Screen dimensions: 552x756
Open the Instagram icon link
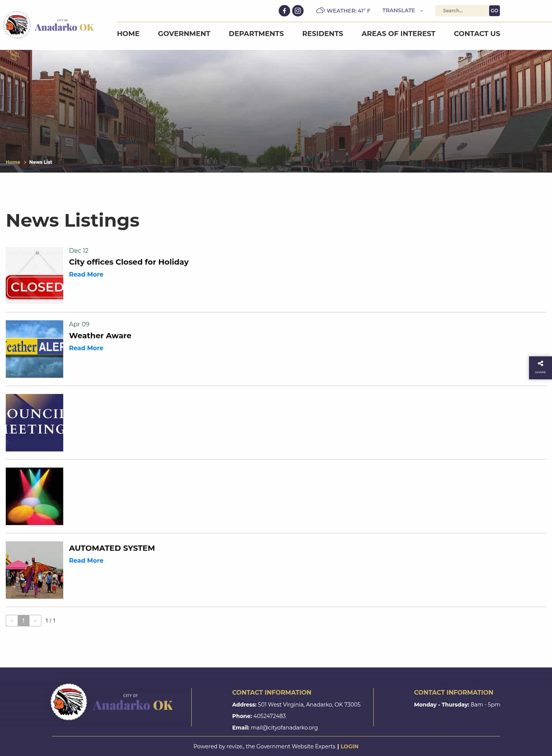tap(298, 11)
